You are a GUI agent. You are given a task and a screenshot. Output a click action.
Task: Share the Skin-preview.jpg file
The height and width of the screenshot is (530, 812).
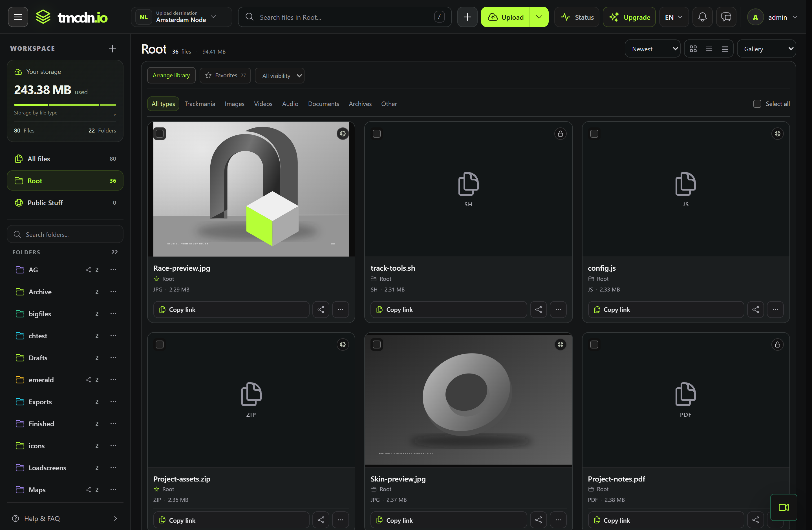click(x=539, y=520)
